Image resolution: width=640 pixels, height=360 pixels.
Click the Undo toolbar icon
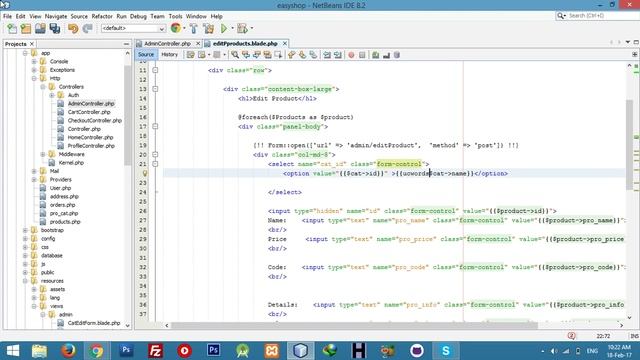pos(73,28)
